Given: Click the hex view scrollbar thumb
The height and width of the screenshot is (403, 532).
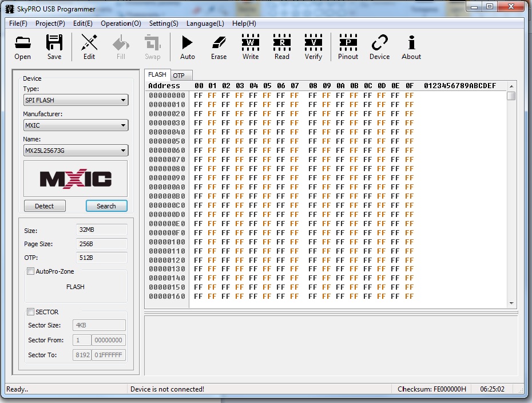Looking at the screenshot, I should 511,96.
